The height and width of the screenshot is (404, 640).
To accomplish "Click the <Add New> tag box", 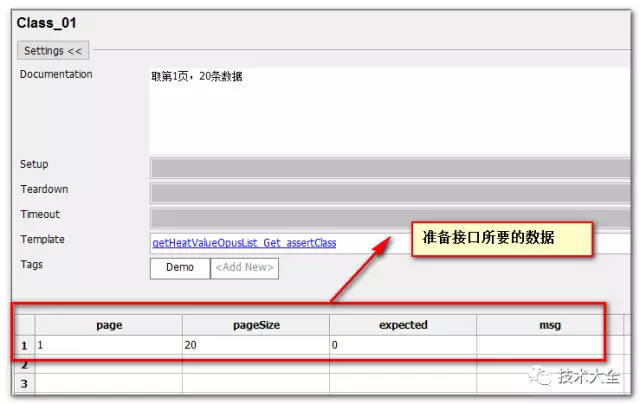I will (244, 268).
